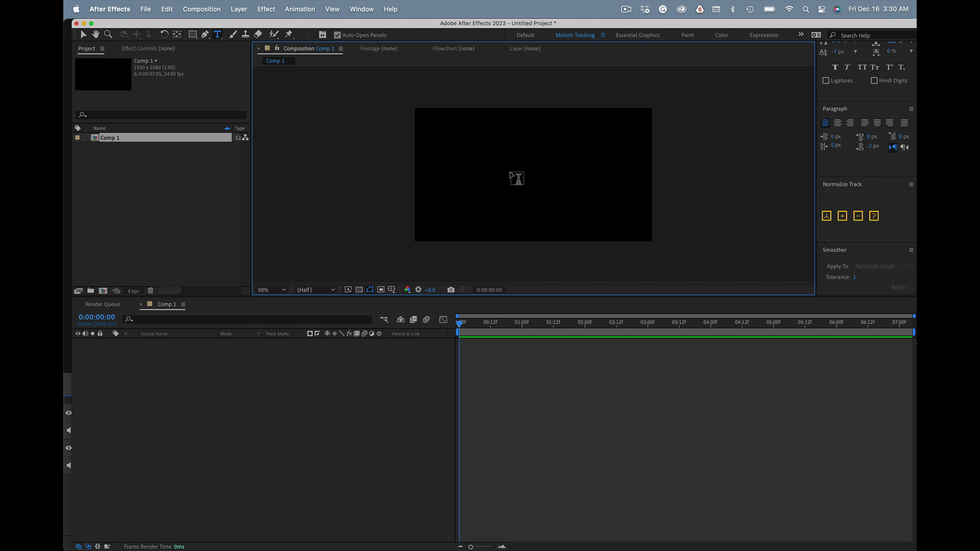
Task: Click the Camera snapshot icon
Action: [451, 289]
